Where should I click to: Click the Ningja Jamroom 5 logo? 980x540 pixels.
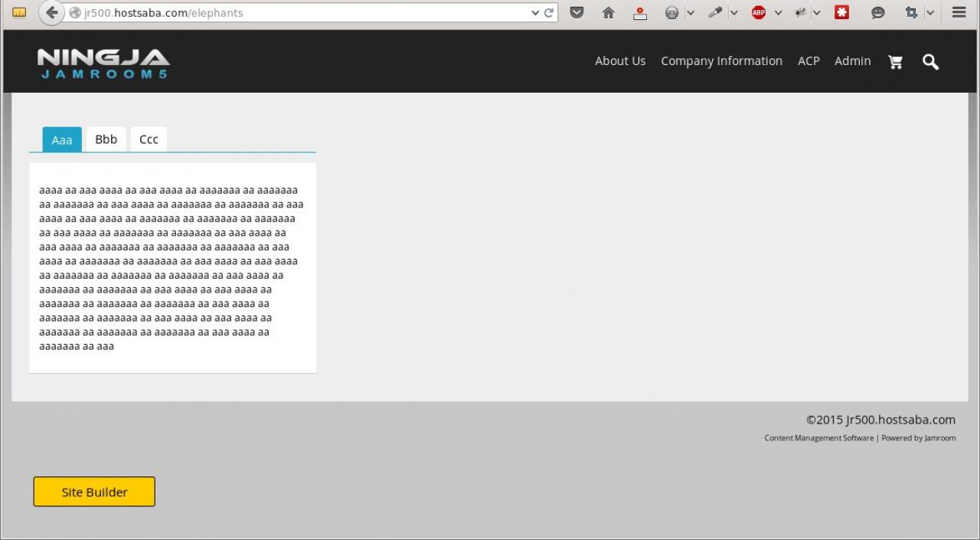point(103,64)
